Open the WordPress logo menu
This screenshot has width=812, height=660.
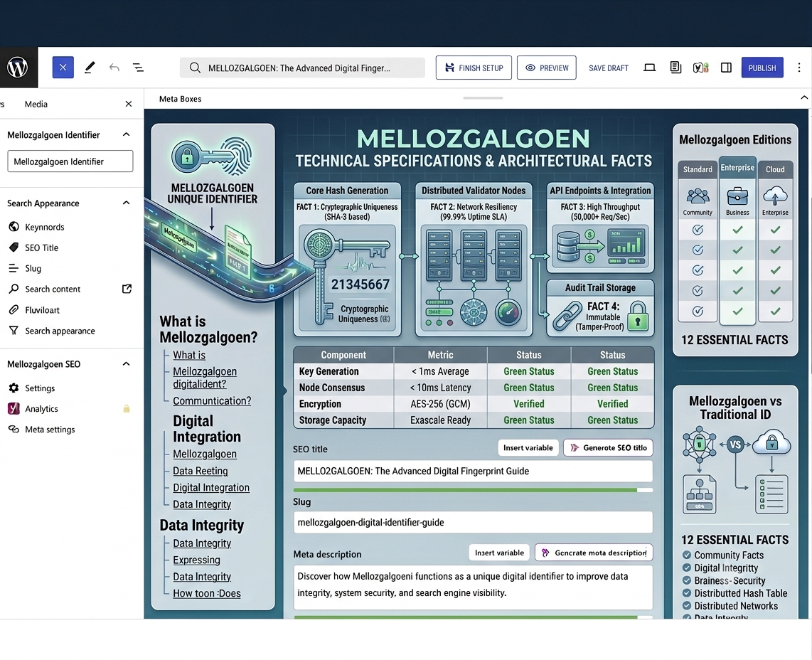[18, 68]
